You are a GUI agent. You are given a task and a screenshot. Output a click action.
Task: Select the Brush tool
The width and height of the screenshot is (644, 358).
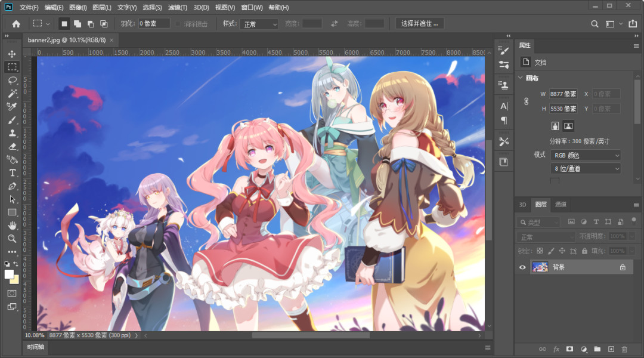12,120
